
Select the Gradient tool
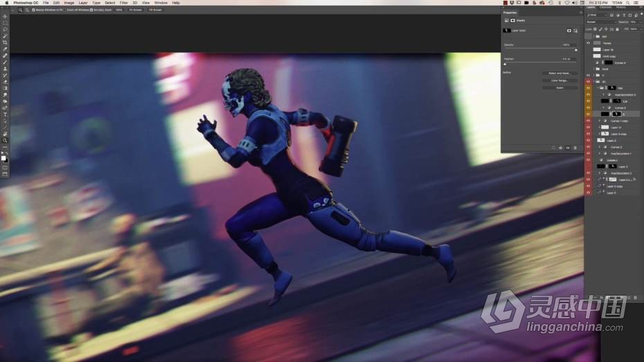point(5,88)
